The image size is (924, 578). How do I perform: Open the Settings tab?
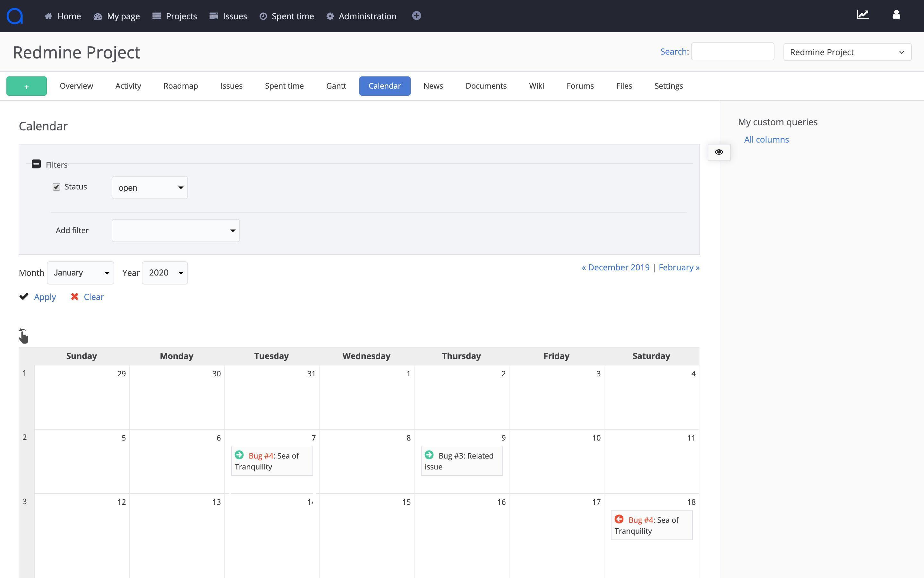[x=669, y=86]
